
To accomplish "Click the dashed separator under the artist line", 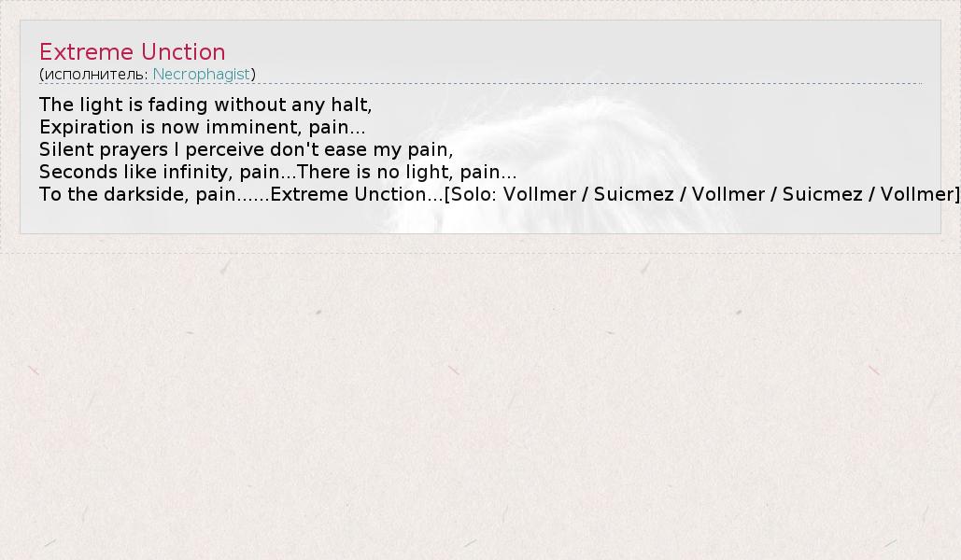I will (x=480, y=83).
